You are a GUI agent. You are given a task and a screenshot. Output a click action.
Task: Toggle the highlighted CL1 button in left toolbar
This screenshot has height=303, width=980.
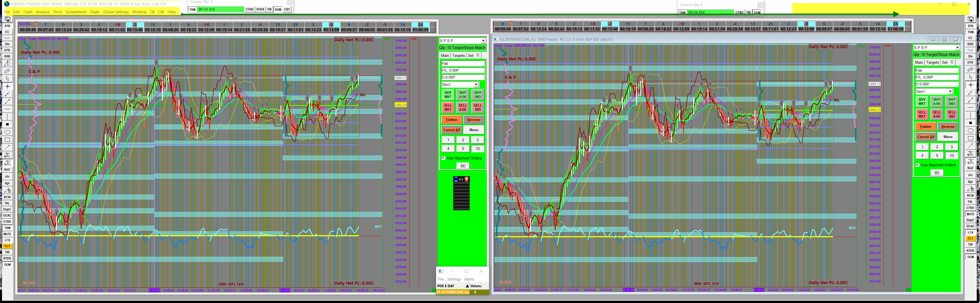click(x=7, y=246)
